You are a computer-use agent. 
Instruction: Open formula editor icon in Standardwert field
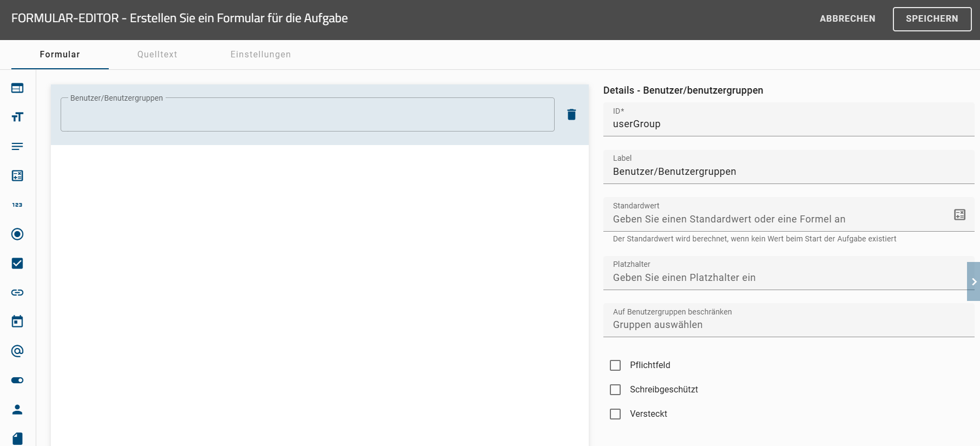[x=959, y=214]
